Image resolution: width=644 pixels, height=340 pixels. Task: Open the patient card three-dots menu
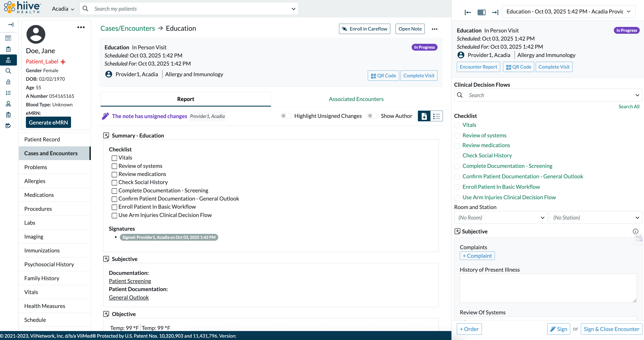(x=81, y=27)
